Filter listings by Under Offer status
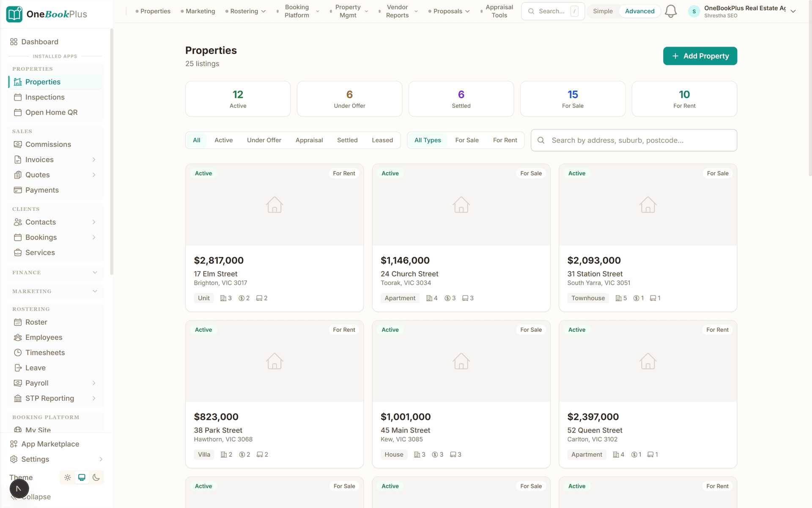This screenshot has width=812, height=508. [x=264, y=140]
